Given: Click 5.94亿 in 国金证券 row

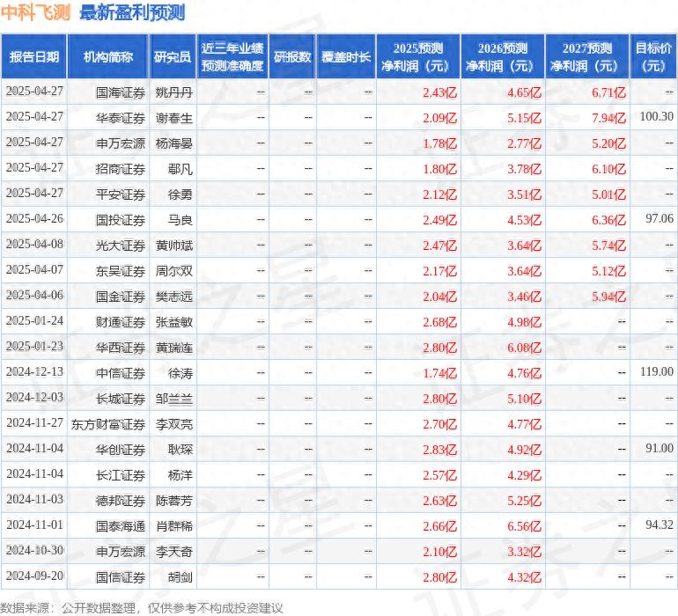Looking at the screenshot, I should pyautogui.click(x=608, y=297).
